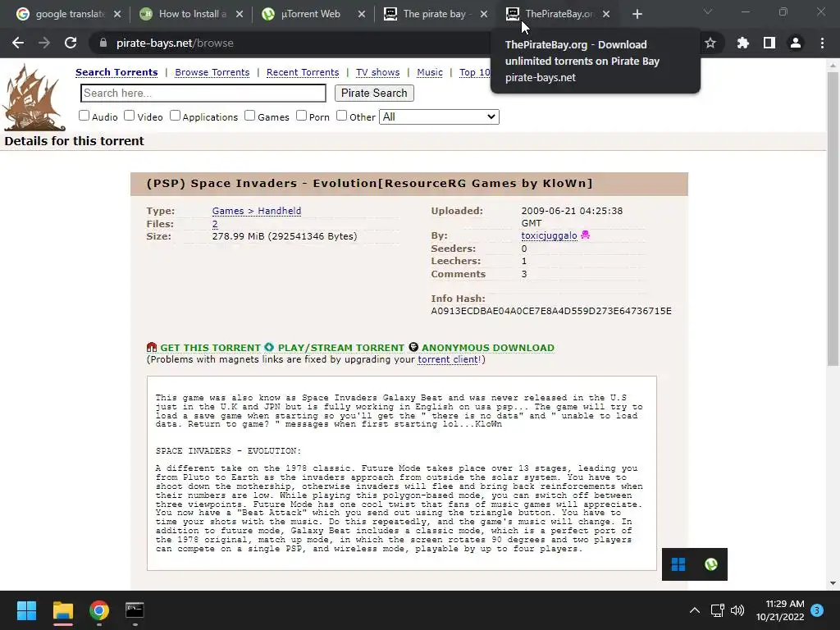This screenshot has width=840, height=630.
Task: Click the scrollbar down arrow
Action: [x=833, y=583]
